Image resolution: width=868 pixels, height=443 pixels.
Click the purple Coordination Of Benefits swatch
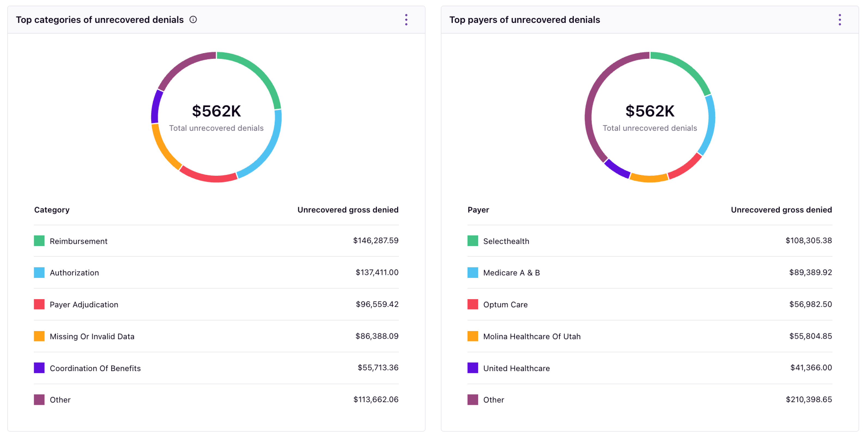tap(39, 368)
